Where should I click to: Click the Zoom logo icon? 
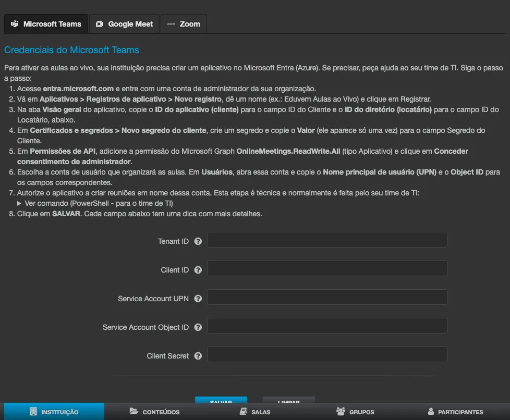[x=171, y=24]
